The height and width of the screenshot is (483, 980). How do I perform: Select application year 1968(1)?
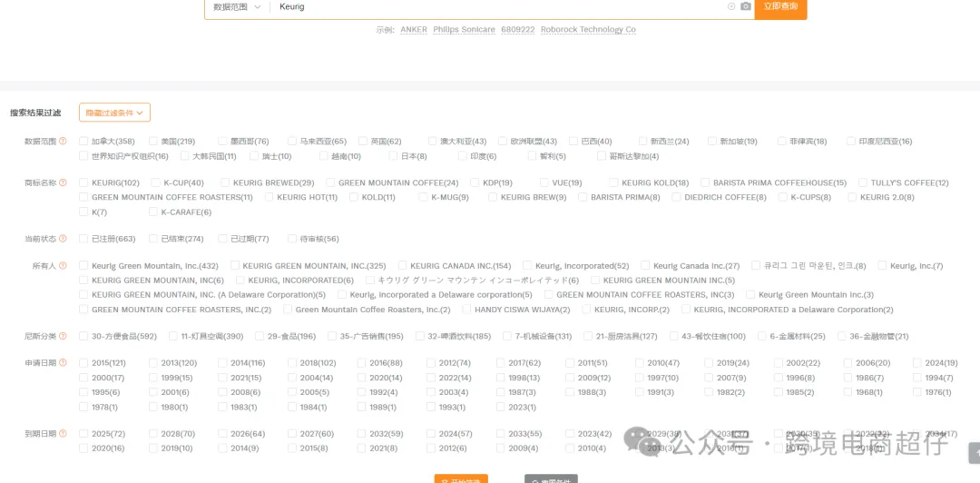pos(848,392)
